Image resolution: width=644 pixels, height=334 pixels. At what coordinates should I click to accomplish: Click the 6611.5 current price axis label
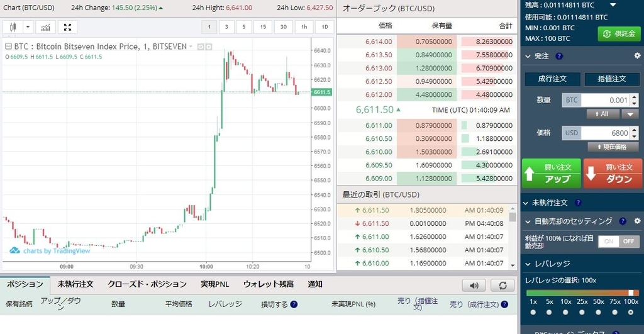point(321,92)
